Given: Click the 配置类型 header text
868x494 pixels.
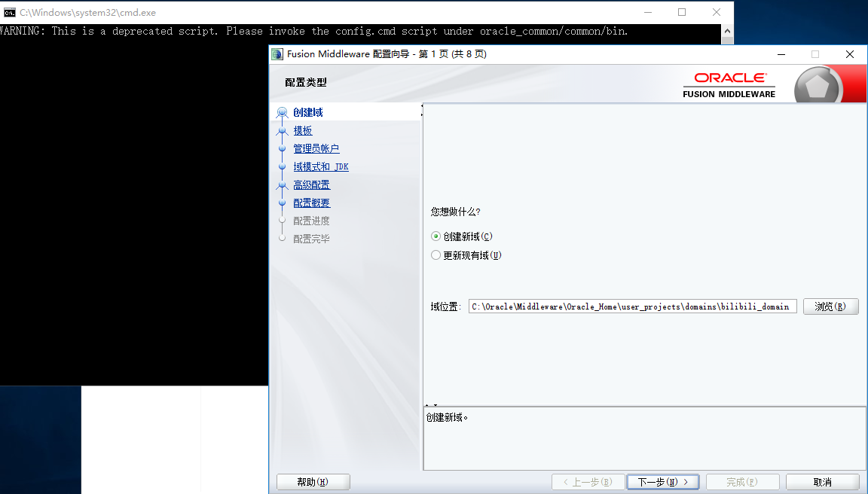Looking at the screenshot, I should click(306, 82).
